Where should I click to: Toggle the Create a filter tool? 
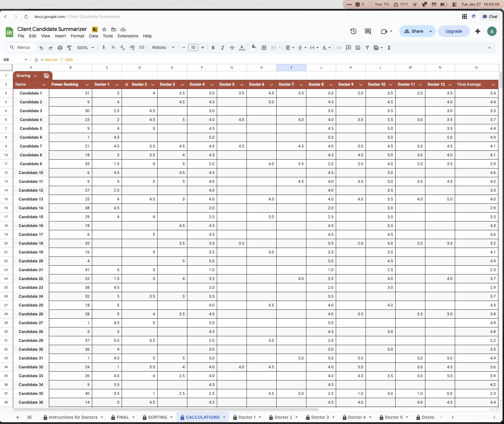[x=367, y=47]
